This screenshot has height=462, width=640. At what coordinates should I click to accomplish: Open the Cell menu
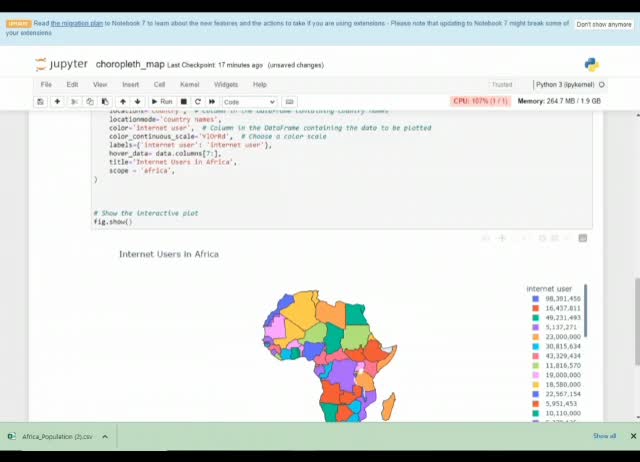(159, 84)
